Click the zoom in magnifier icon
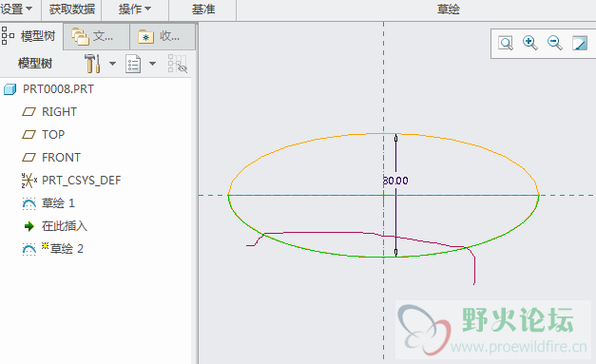 pos(529,43)
